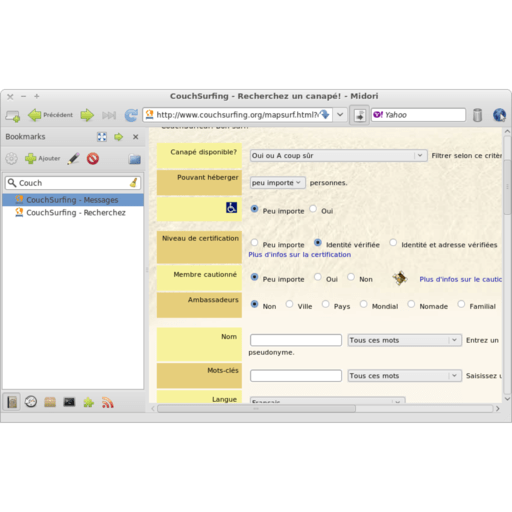Image resolution: width=512 pixels, height=512 pixels.
Task: Open 'Oui ou A coup sûr' dropdown
Action: (x=339, y=156)
